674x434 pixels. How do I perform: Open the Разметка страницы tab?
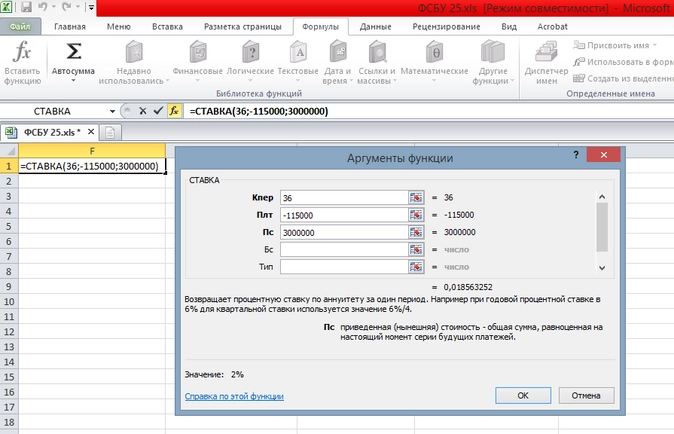coord(242,27)
